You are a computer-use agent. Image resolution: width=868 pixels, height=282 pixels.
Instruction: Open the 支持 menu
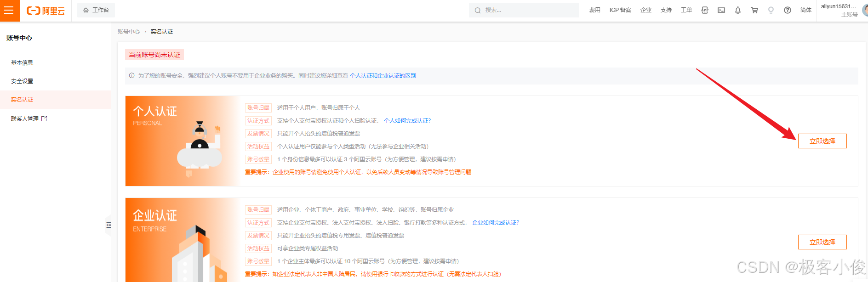pos(666,10)
